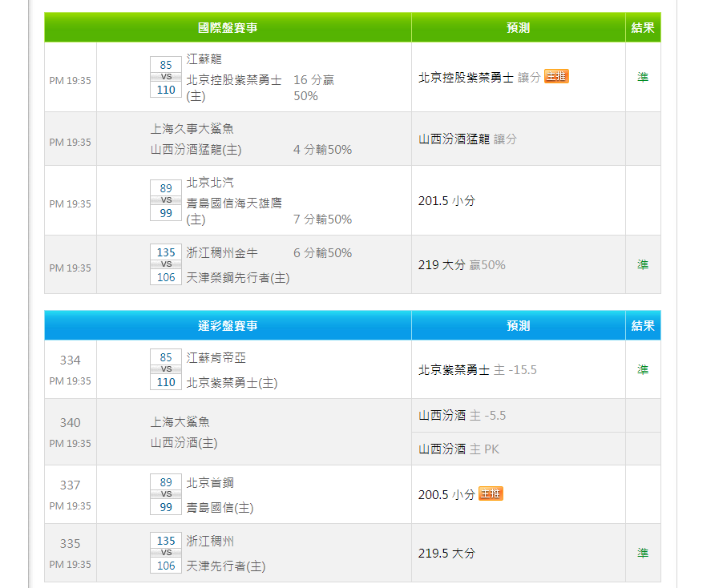Click the VS score box for 江蘇肯帝亞 match

click(x=166, y=370)
